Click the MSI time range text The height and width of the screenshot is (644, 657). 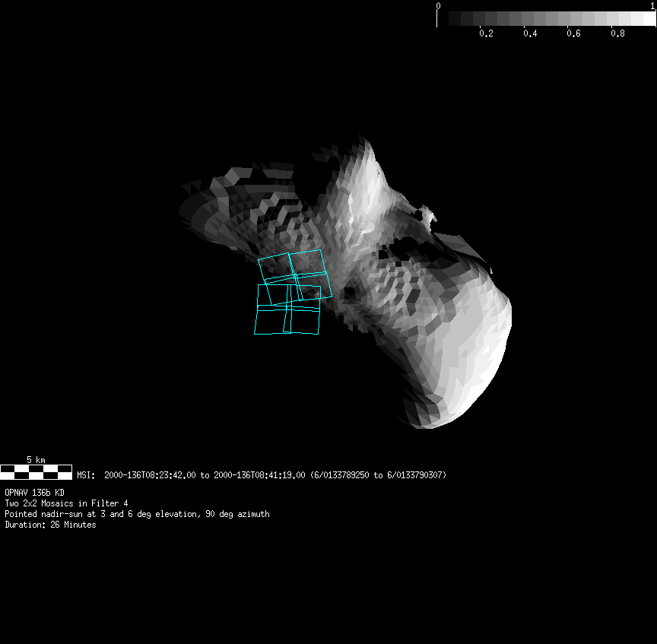pos(262,475)
